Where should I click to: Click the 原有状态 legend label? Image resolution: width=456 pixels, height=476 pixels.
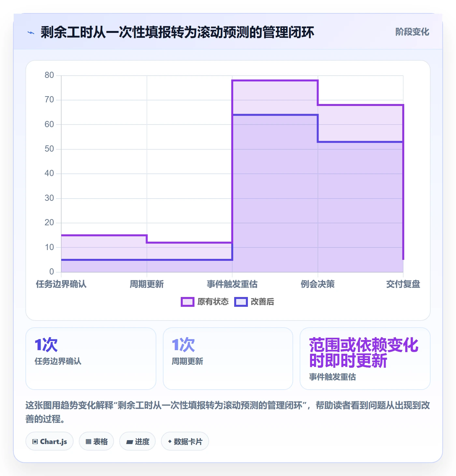point(213,302)
